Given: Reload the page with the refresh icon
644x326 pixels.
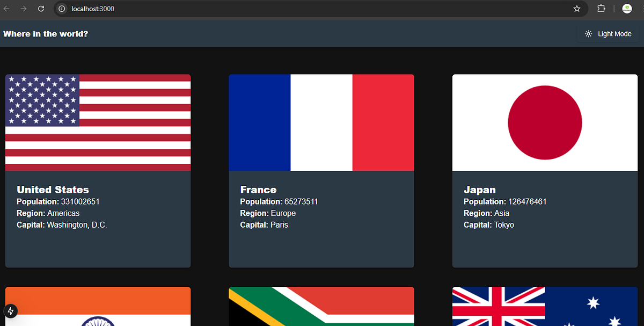Looking at the screenshot, I should point(41,9).
